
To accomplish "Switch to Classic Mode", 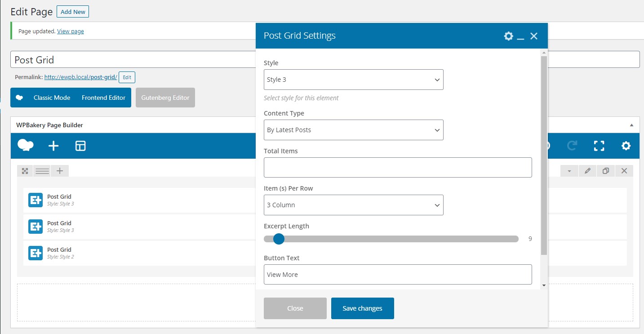I will [x=52, y=98].
